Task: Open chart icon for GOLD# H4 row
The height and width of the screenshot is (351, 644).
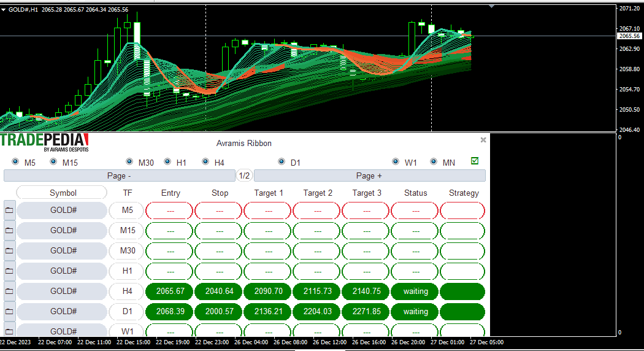Action: click(9, 291)
